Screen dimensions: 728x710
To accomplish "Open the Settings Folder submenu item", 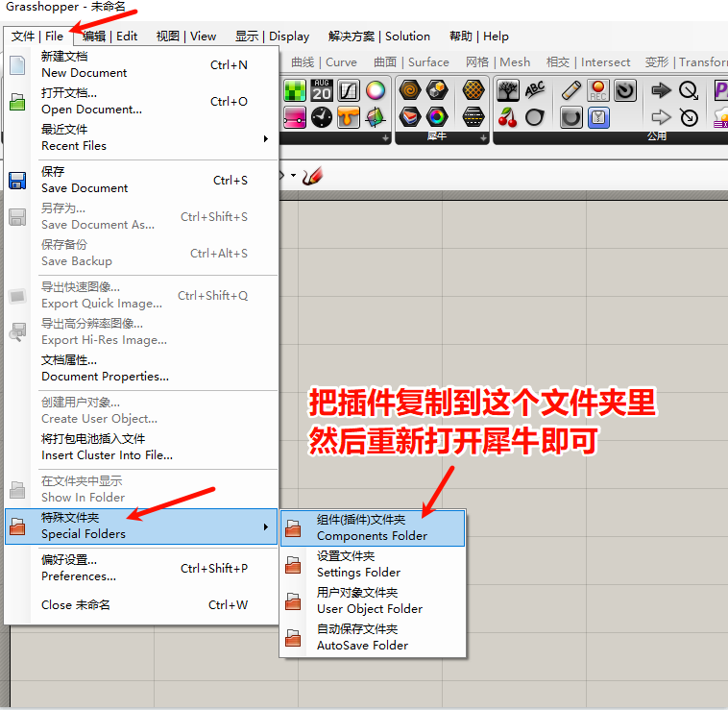I will (373, 565).
